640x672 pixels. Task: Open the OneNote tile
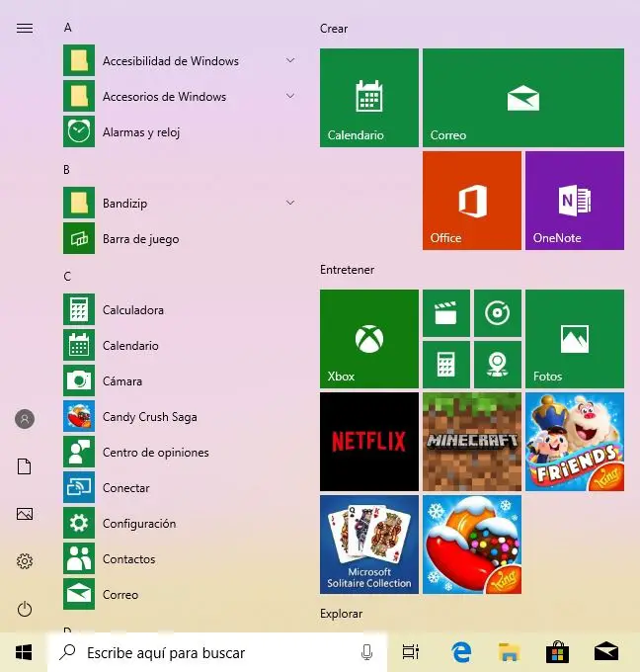[575, 201]
